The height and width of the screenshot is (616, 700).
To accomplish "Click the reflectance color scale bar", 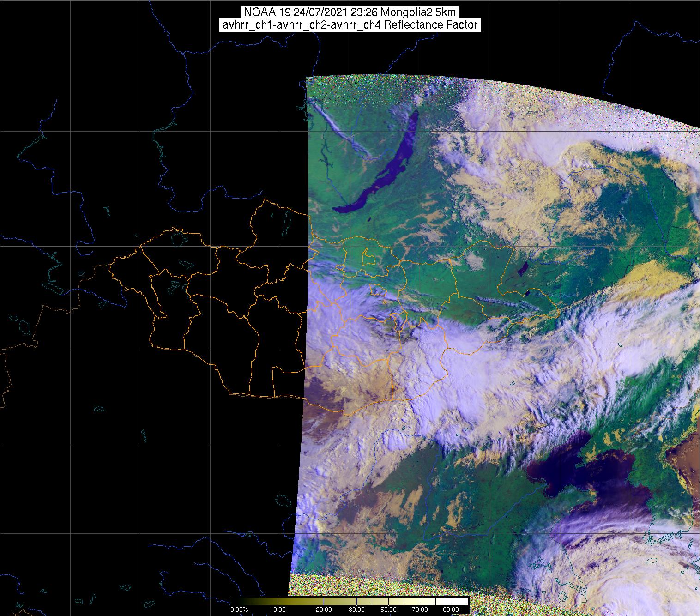I will coord(350,602).
